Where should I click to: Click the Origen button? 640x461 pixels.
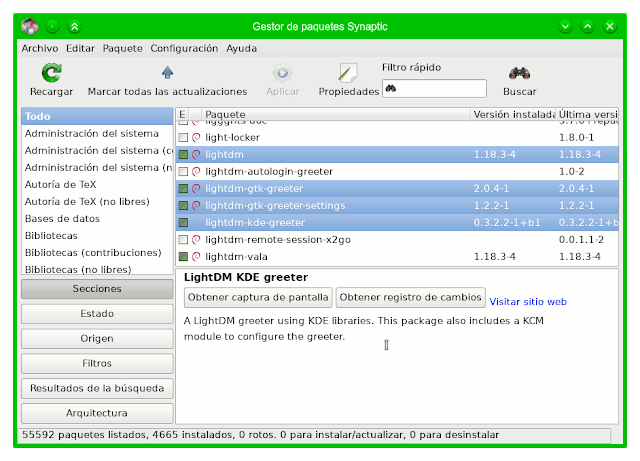coord(97,339)
